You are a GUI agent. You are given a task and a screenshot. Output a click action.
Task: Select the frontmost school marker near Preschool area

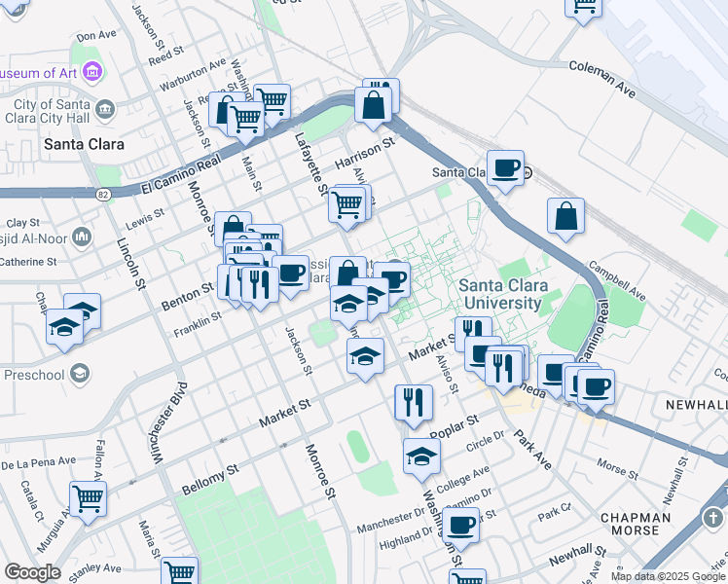[x=64, y=328]
